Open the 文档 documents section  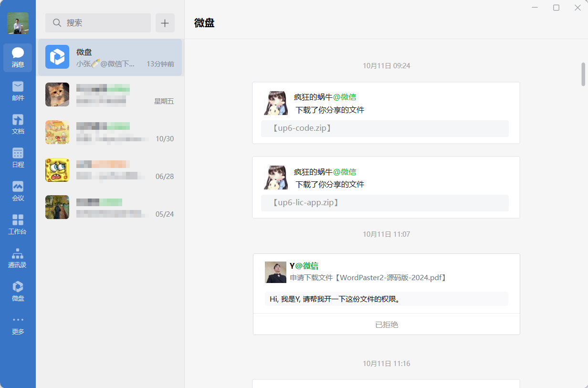coord(18,125)
